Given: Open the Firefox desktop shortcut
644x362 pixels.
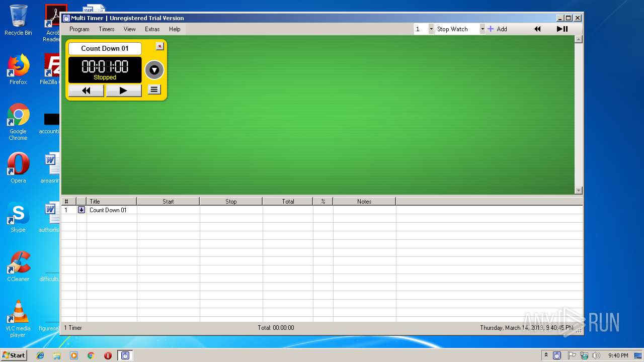Looking at the screenshot, I should (x=18, y=69).
